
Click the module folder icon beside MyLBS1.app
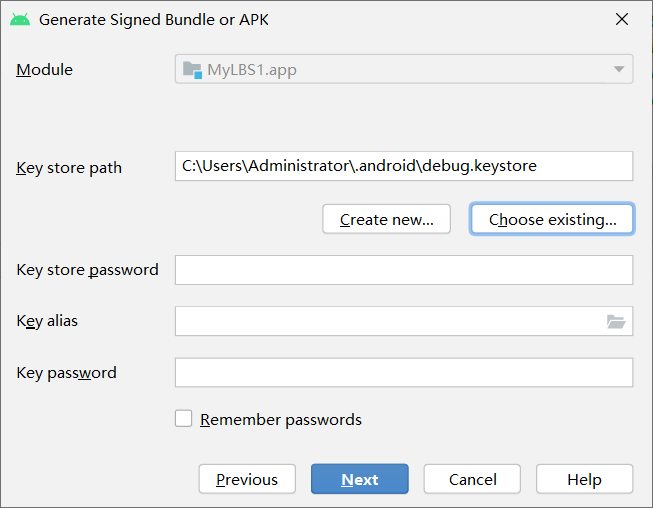coord(192,70)
